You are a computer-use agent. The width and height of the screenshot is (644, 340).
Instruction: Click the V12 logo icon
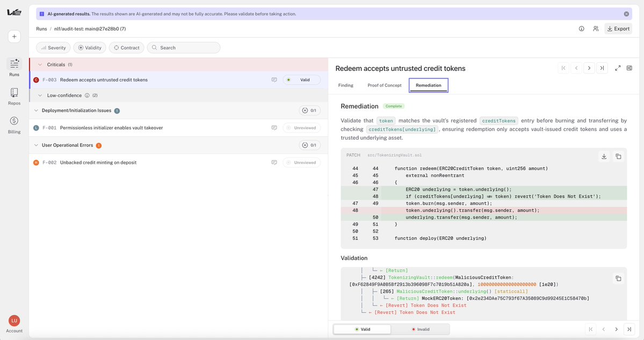(x=14, y=12)
